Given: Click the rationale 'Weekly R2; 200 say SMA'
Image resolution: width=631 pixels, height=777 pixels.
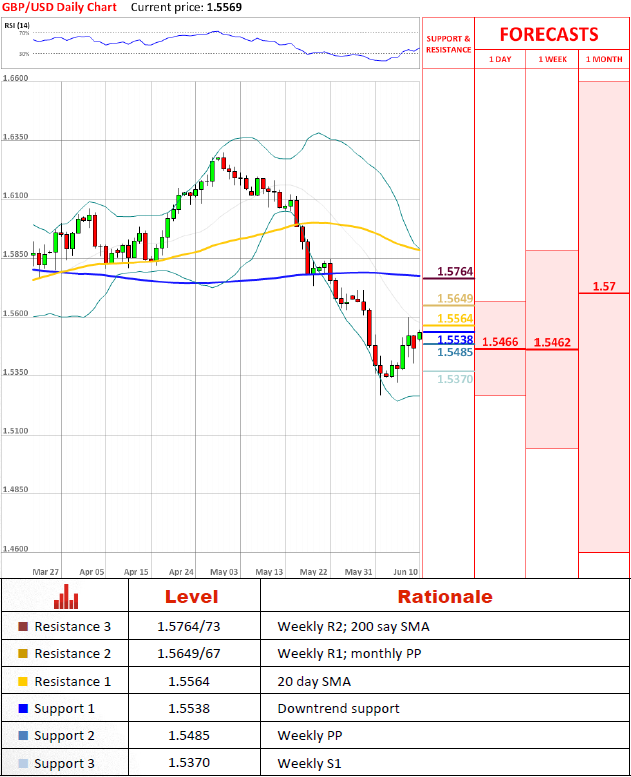Looking at the screenshot, I should tap(353, 626).
